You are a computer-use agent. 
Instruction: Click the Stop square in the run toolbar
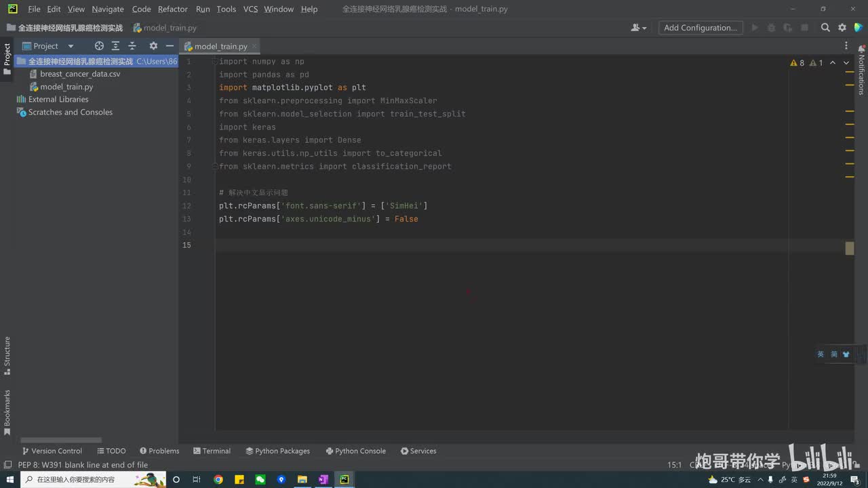coord(804,28)
